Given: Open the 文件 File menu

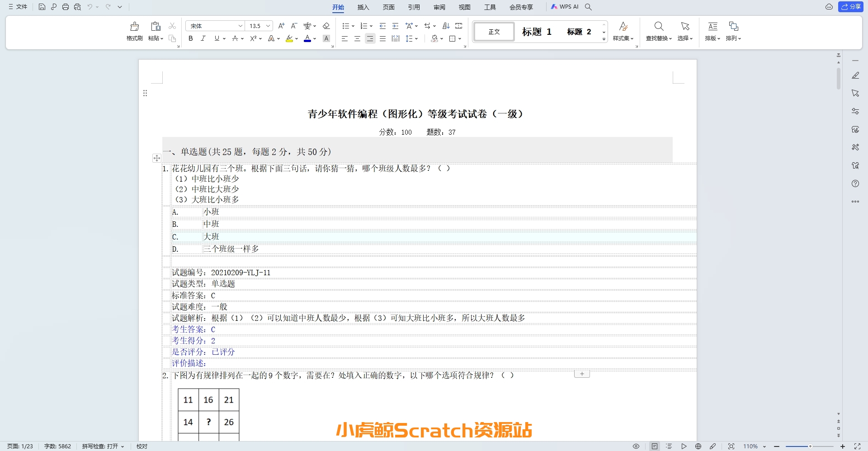Looking at the screenshot, I should [x=18, y=7].
